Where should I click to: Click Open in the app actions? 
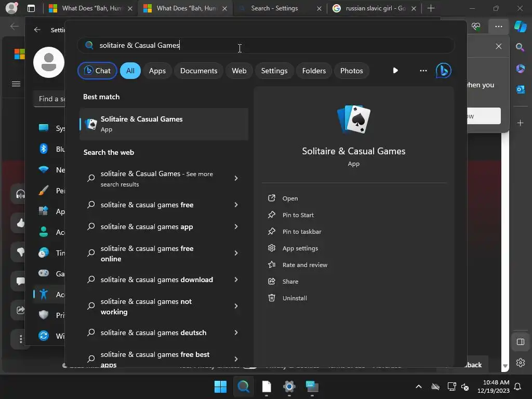coord(290,198)
